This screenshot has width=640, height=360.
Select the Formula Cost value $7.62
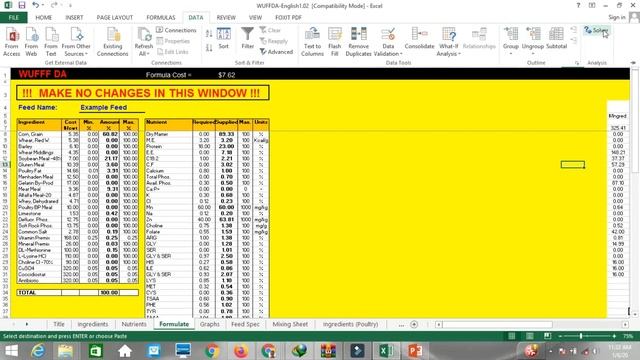227,75
